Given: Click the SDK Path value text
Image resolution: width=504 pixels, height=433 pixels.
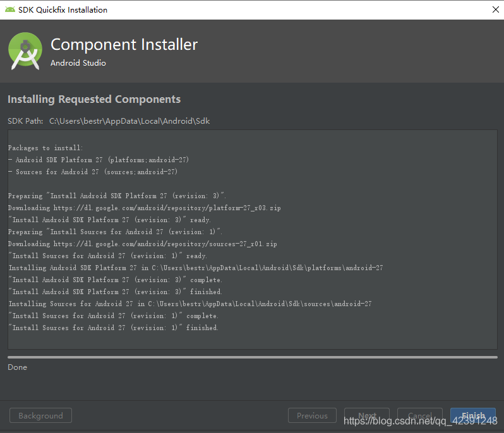Looking at the screenshot, I should point(129,121).
